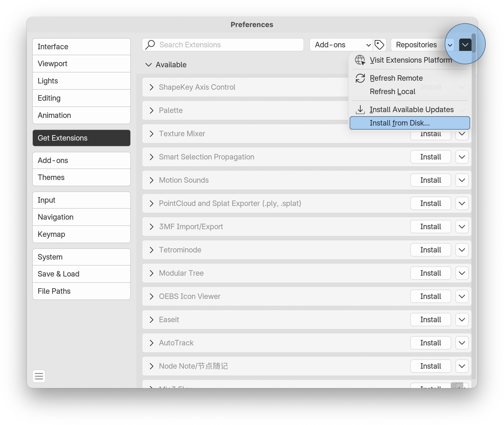Open the Add-ons type filter dropdown
This screenshot has height=425, width=504.
point(341,45)
